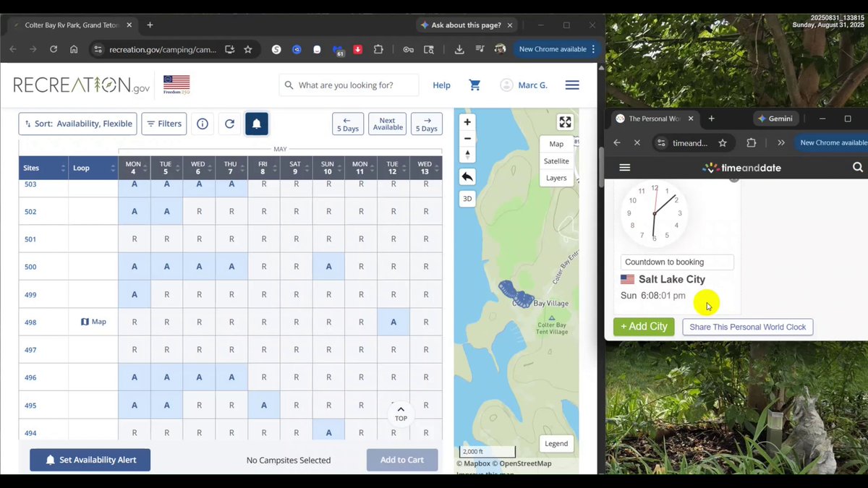Open search on timeanddate site
Image resolution: width=868 pixels, height=488 pixels.
[858, 167]
